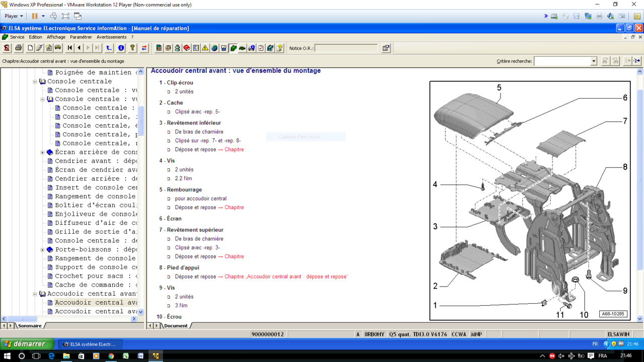The image size is (644, 362).
Task: Click the red-blue exchange arrows toolbar icon
Action: point(143,48)
